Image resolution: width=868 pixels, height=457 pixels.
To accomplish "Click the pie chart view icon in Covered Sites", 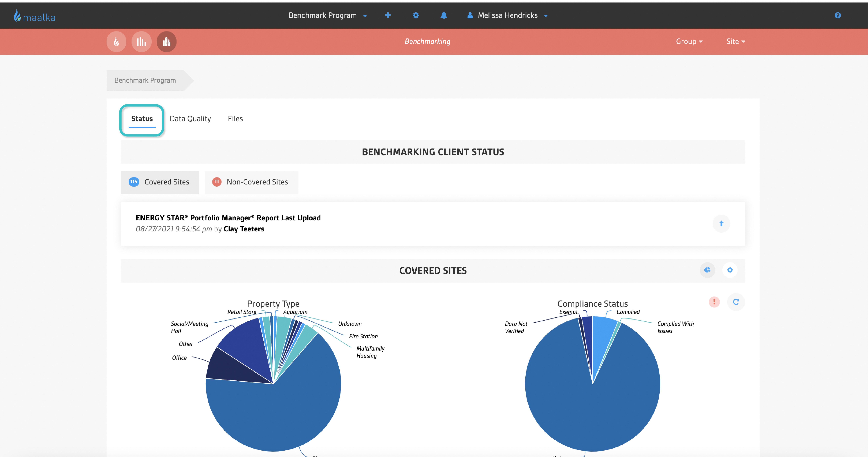I will pyautogui.click(x=707, y=270).
